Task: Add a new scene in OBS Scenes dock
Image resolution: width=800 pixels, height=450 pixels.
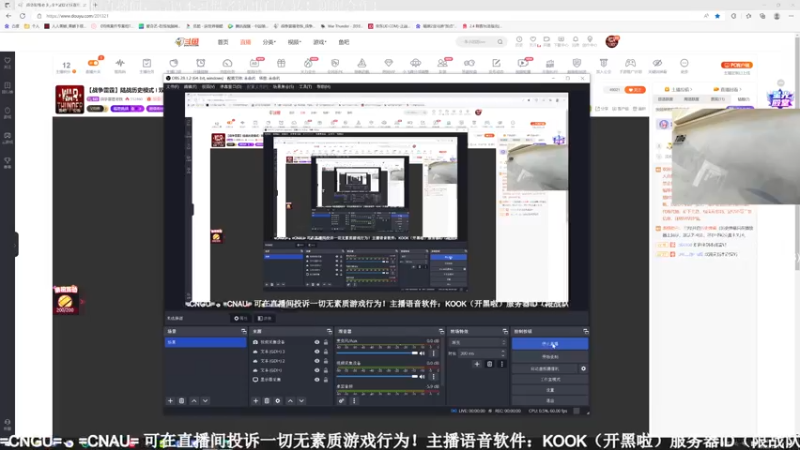Action: coord(170,401)
